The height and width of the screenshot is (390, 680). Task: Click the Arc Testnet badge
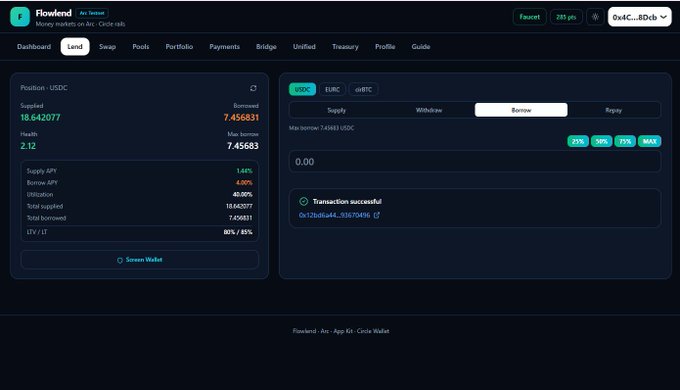coord(92,13)
